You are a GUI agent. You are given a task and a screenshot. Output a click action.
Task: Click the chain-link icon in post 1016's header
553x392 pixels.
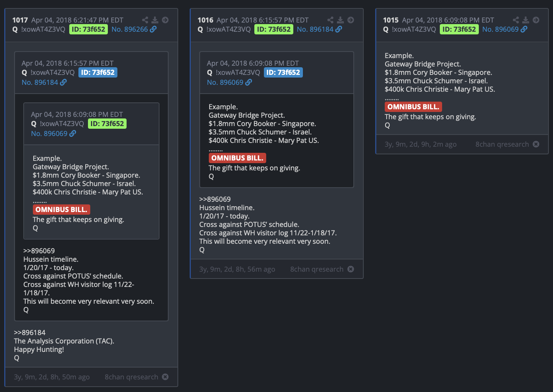[339, 29]
